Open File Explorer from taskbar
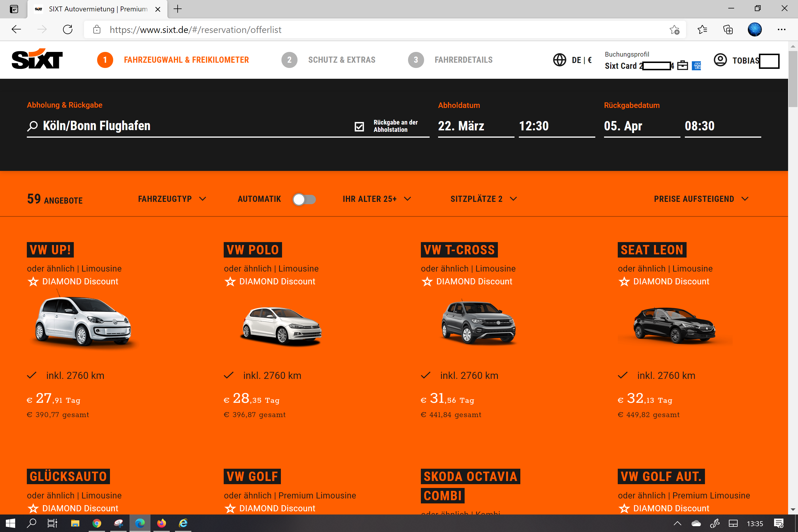 click(x=75, y=523)
